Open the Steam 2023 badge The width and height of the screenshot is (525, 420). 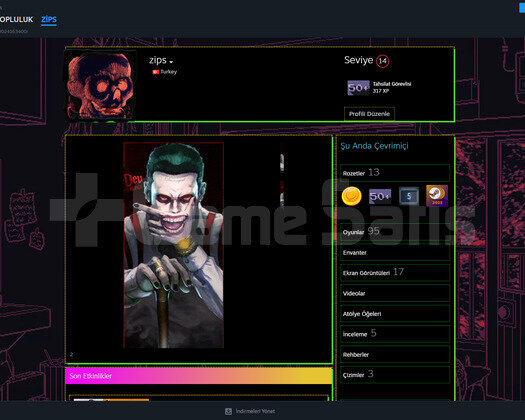pos(437,196)
